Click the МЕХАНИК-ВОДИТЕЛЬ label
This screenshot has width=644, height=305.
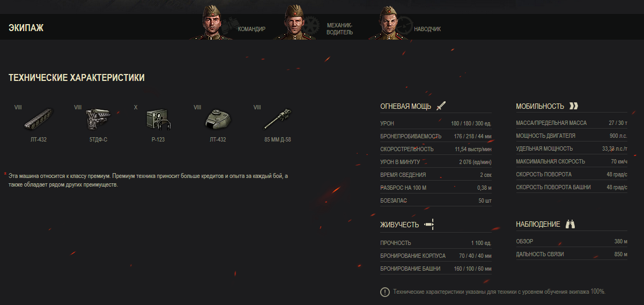coord(340,28)
